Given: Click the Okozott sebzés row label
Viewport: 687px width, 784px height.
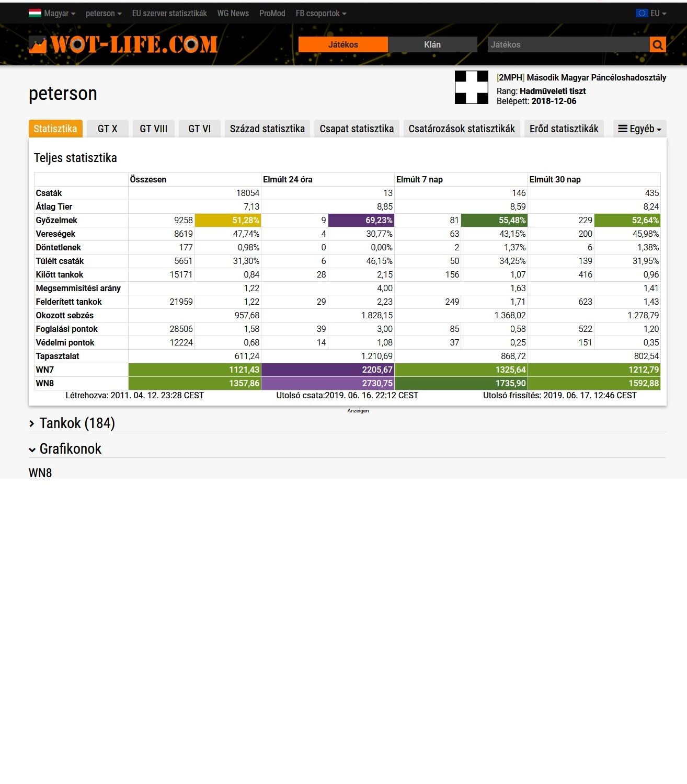Looking at the screenshot, I should [x=65, y=315].
